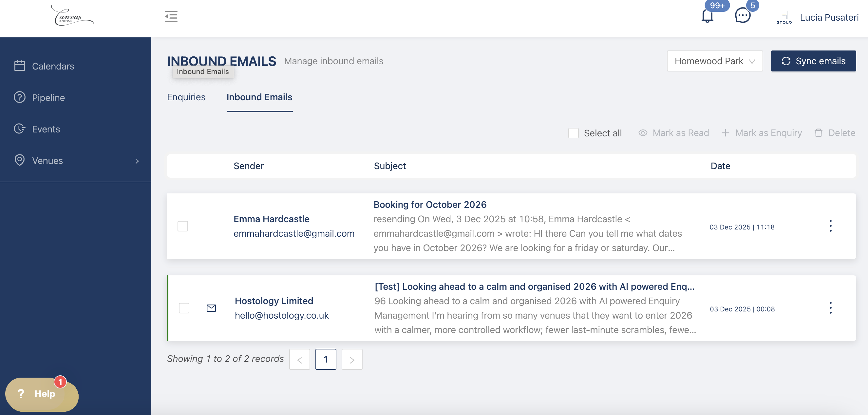Open three-dot menu for Hostology Limited email

(830, 308)
